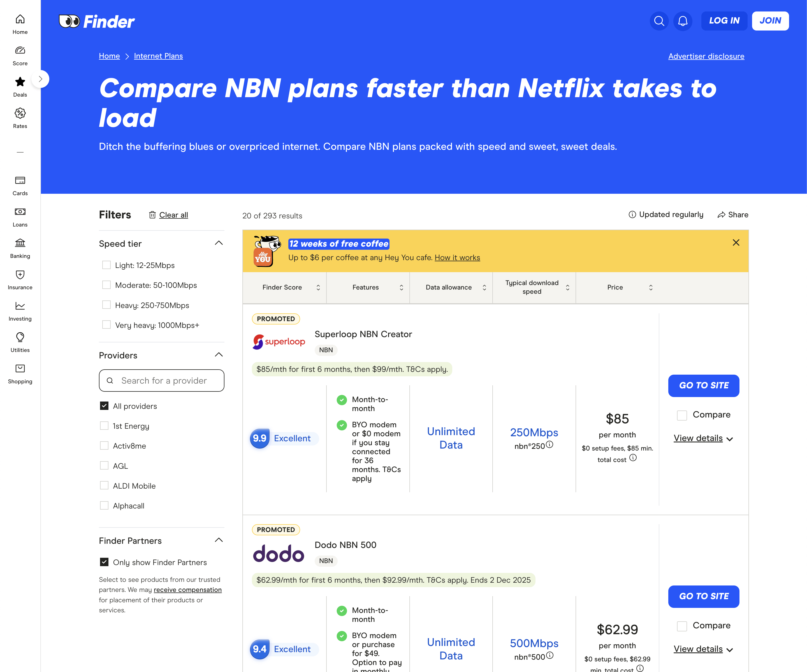This screenshot has height=672, width=807.
Task: Open the Rates percentage icon
Action: tap(20, 113)
